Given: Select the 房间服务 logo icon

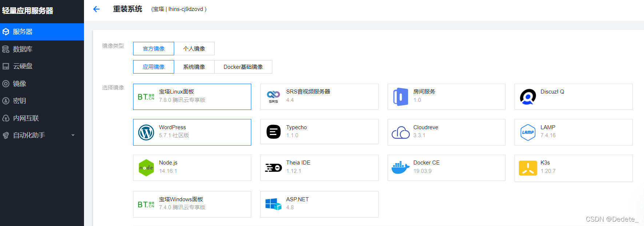Looking at the screenshot, I should (401, 97).
